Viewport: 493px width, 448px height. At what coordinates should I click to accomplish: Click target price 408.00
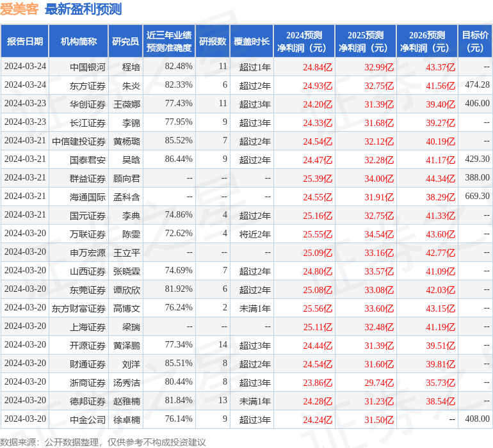pyautogui.click(x=477, y=419)
